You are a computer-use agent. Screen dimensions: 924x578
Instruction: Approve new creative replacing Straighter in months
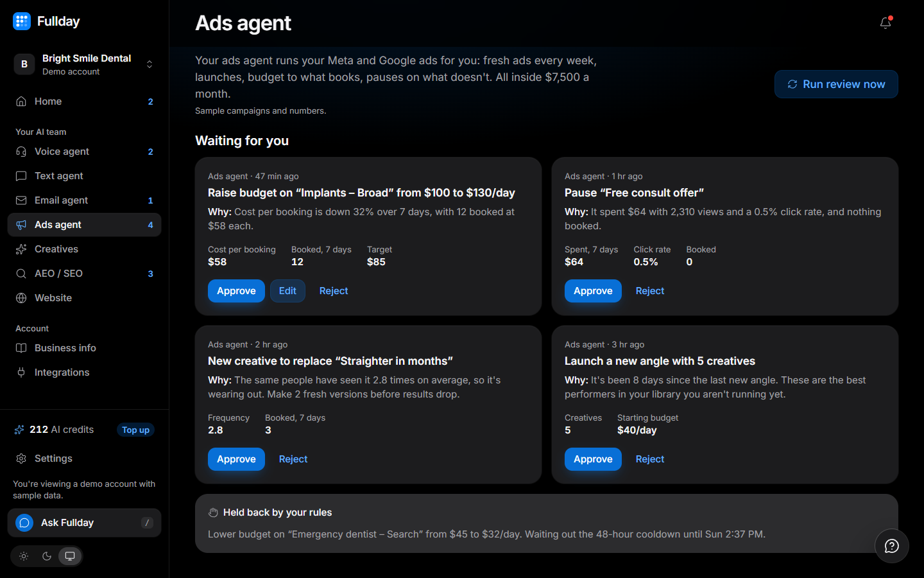tap(236, 459)
